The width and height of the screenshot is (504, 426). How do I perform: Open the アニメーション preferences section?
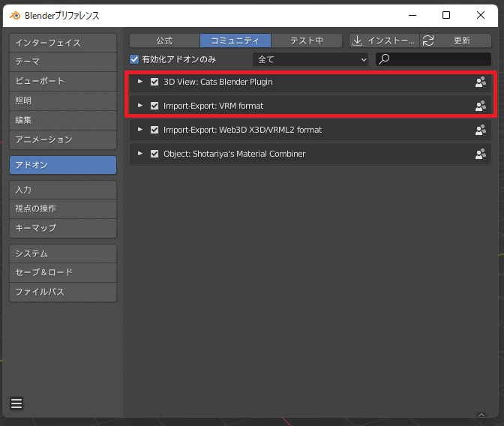pyautogui.click(x=63, y=139)
